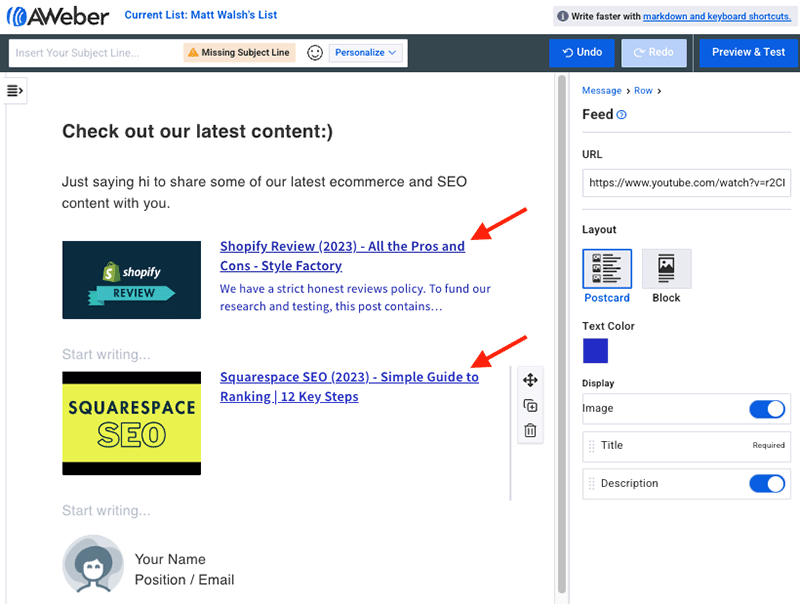Image resolution: width=800 pixels, height=604 pixels.
Task: Select the Block layout icon
Action: (666, 268)
